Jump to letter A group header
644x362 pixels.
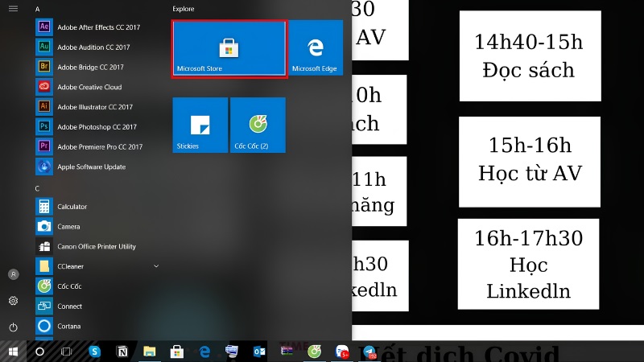point(37,9)
